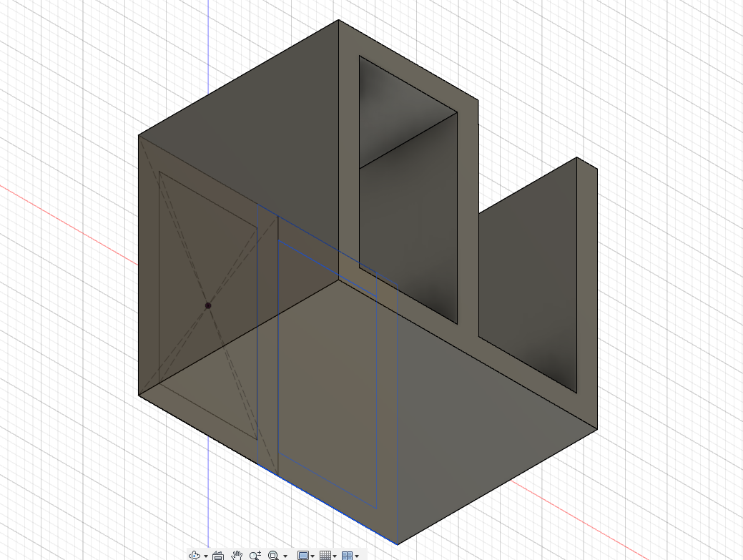The width and height of the screenshot is (743, 560).
Task: Activate the Look At tool
Action: (219, 555)
